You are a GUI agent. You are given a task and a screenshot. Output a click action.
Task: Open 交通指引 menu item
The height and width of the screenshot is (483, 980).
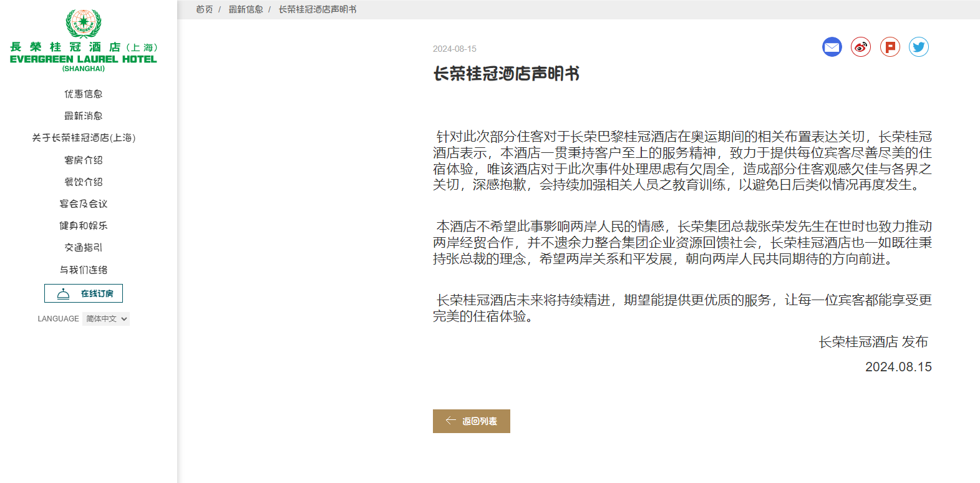(84, 247)
